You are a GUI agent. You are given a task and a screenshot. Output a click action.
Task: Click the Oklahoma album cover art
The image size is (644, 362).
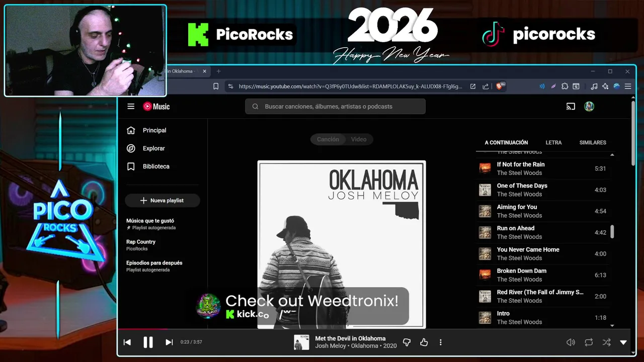(342, 244)
